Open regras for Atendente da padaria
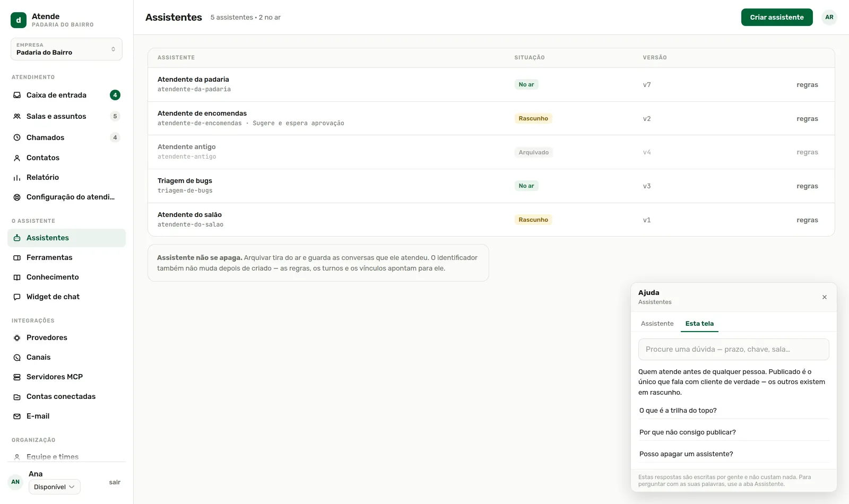 807,85
